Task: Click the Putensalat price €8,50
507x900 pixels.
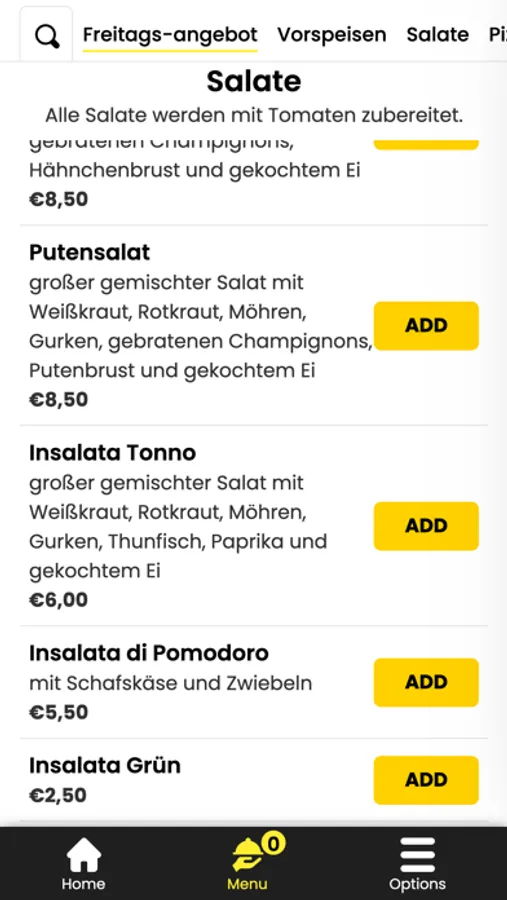Action: click(59, 399)
